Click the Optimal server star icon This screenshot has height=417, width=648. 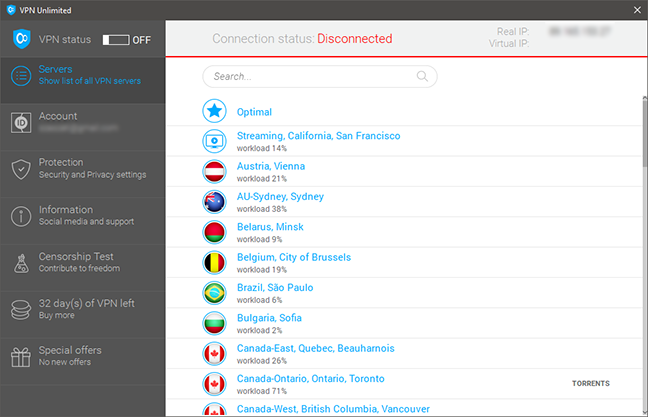click(x=214, y=111)
